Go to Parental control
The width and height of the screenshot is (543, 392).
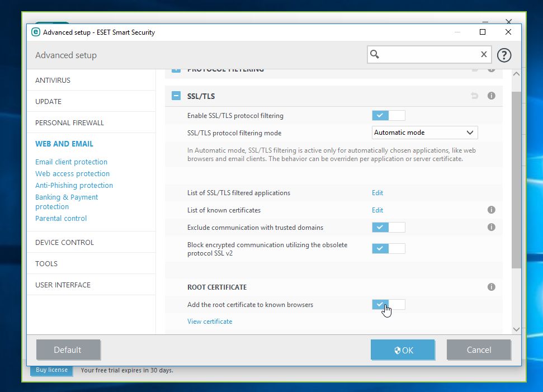pos(61,218)
